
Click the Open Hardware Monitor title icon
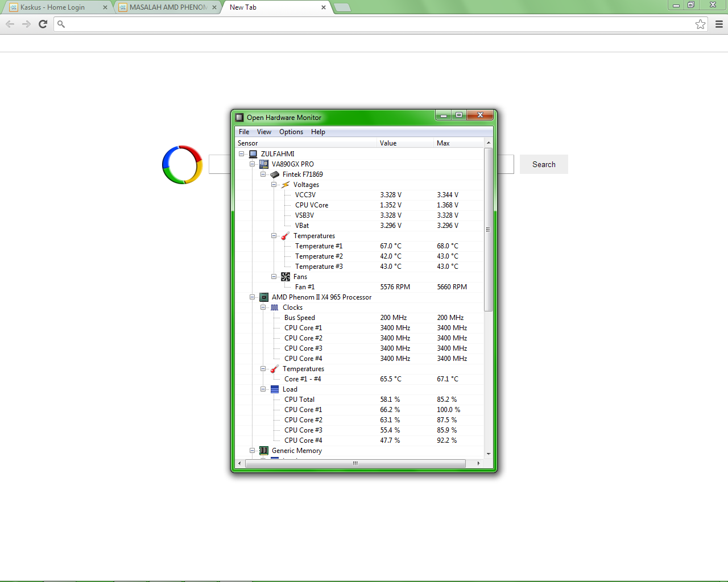click(x=239, y=118)
